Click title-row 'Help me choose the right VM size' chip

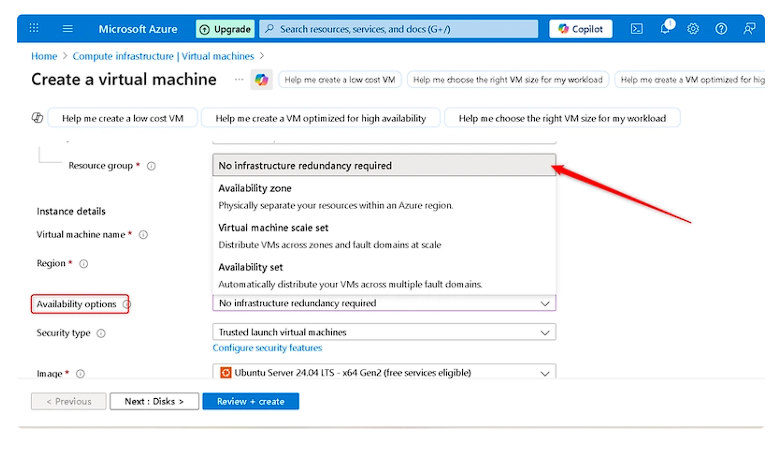pos(508,80)
